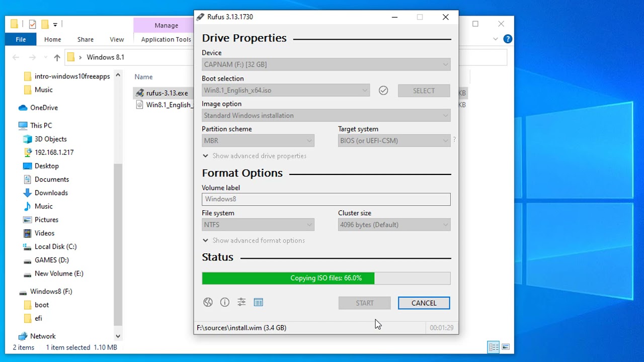
Task: Click navigation pane scroll down arrow
Action: click(118, 336)
